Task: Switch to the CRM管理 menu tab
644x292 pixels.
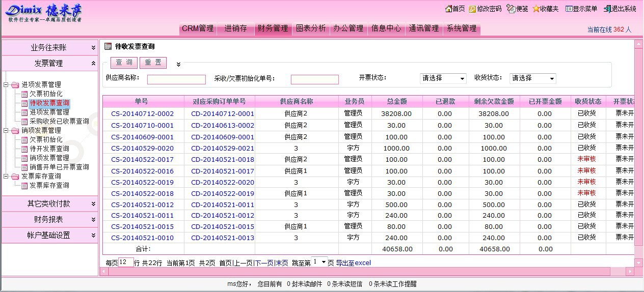Action: [x=198, y=28]
